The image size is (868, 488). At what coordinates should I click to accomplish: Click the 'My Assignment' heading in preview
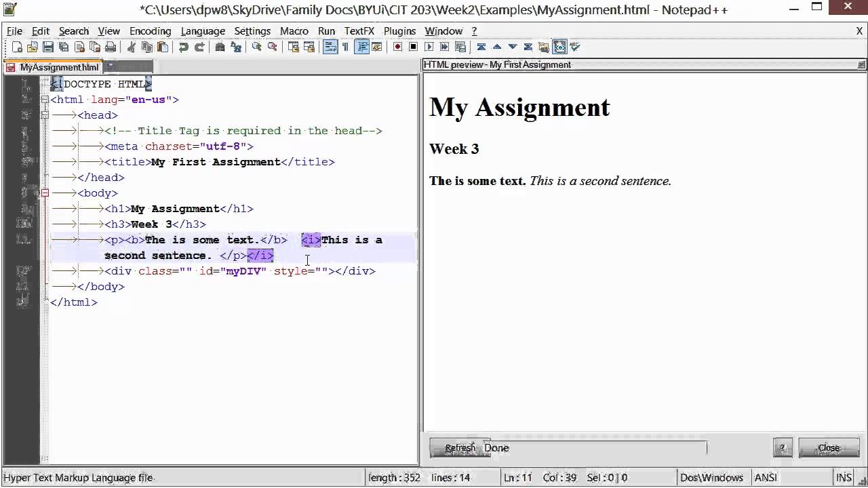519,107
